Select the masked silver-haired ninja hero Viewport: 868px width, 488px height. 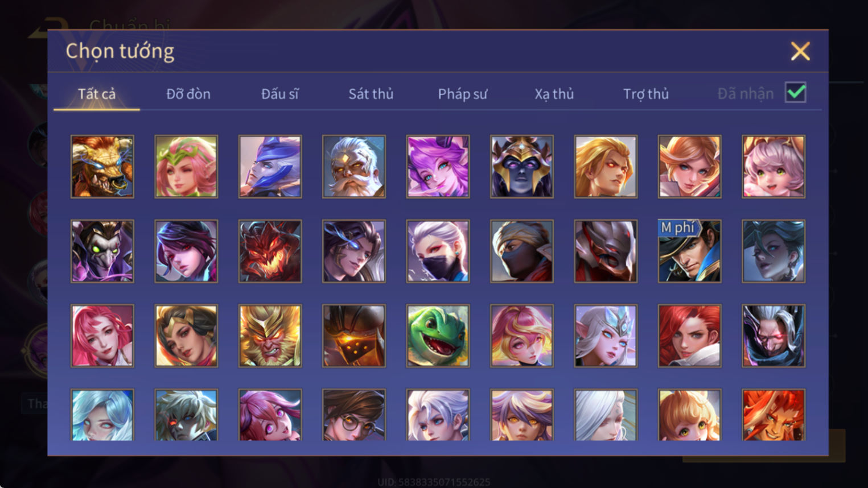coord(438,251)
